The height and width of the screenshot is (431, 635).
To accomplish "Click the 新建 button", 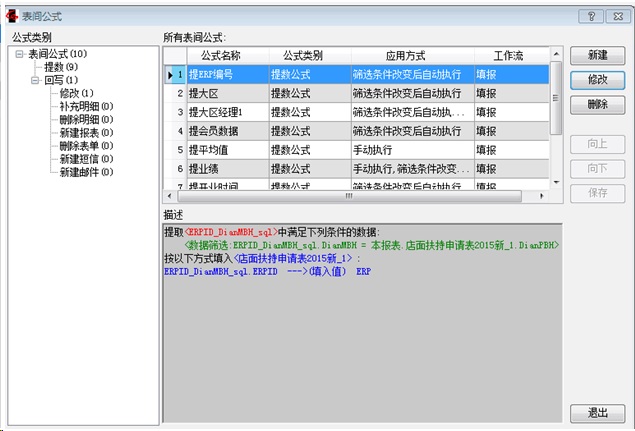I will [x=597, y=55].
